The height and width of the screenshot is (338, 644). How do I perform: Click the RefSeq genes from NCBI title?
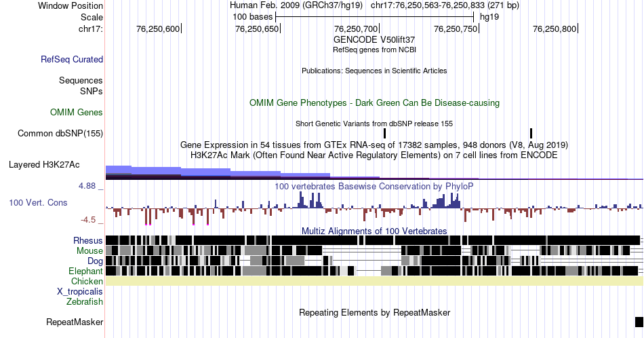tap(374, 50)
